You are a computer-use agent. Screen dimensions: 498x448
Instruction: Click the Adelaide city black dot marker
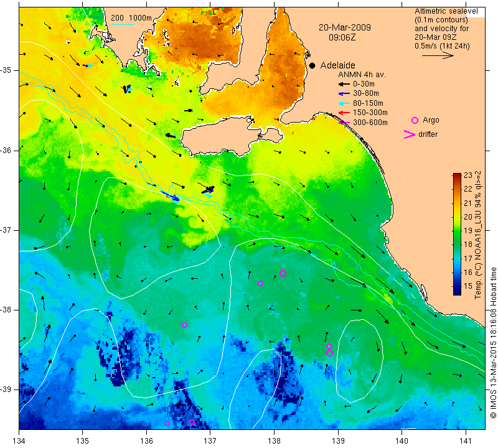coord(312,65)
